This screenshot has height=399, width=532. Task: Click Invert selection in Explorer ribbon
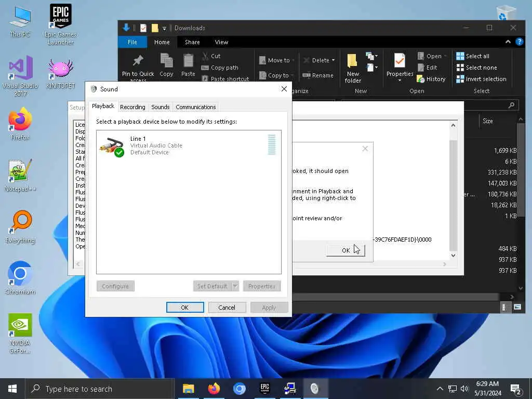tap(481, 79)
